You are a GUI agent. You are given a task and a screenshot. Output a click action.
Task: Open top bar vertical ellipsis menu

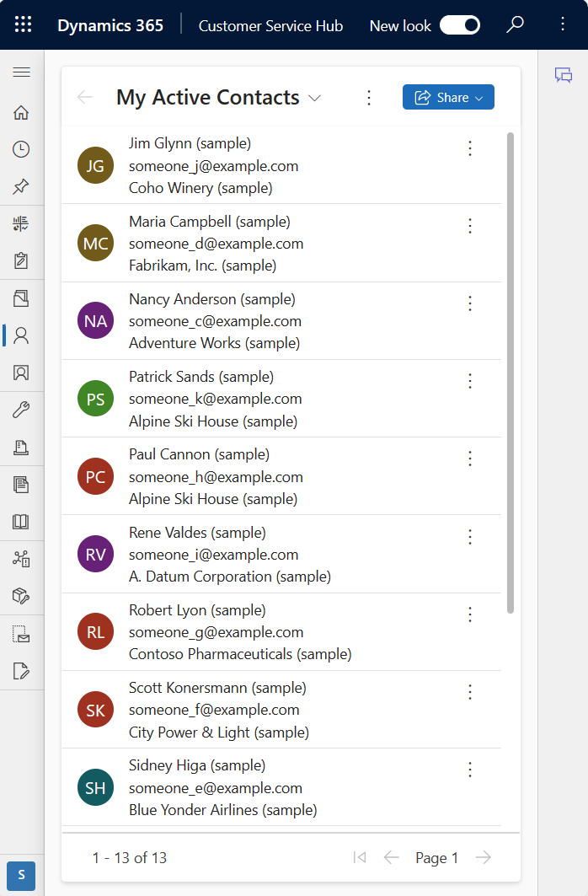coord(563,24)
